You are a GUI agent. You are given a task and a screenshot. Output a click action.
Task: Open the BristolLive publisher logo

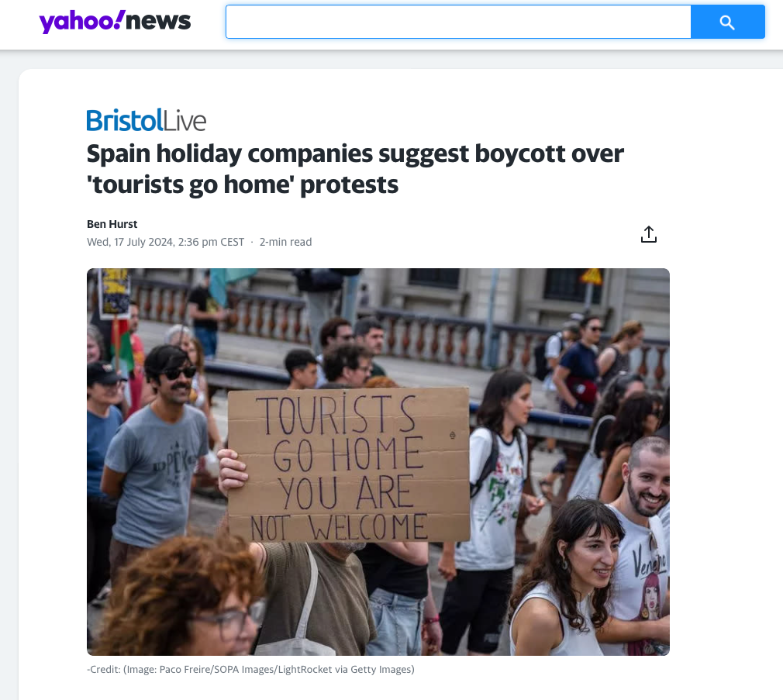pyautogui.click(x=147, y=120)
